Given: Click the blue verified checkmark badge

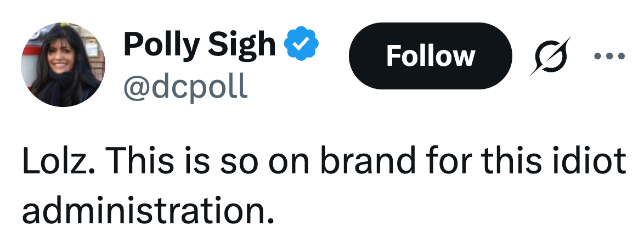Looking at the screenshot, I should 300,45.
